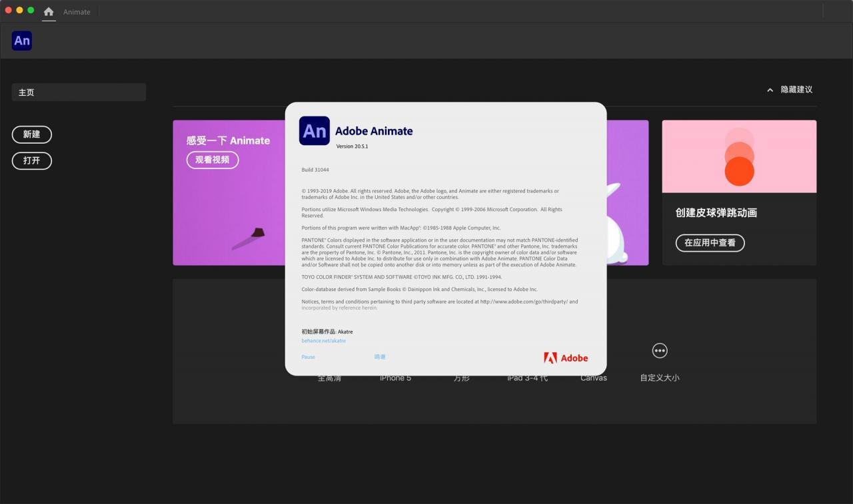The height and width of the screenshot is (504, 853).
Task: Select the Canvas preset label
Action: tap(594, 378)
